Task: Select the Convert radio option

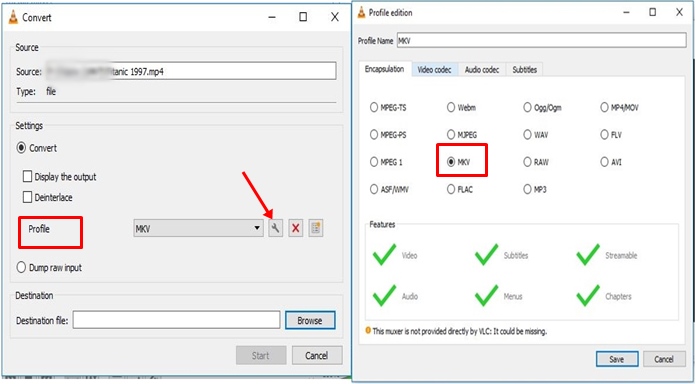Action: (x=21, y=148)
